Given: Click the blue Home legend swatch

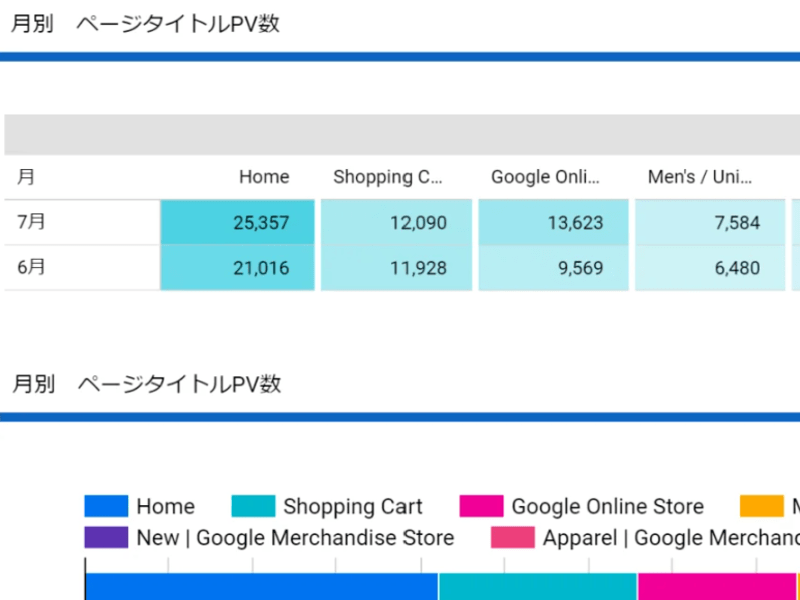Looking at the screenshot, I should 106,507.
